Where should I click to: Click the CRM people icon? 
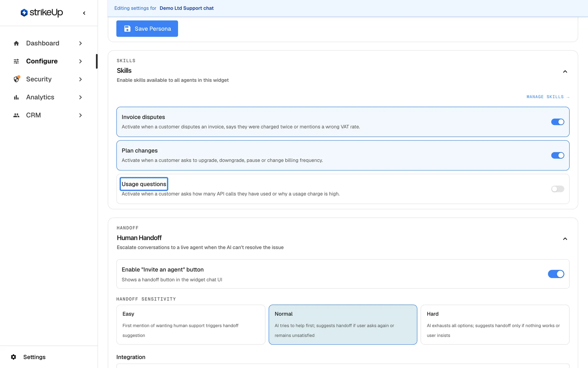click(16, 115)
